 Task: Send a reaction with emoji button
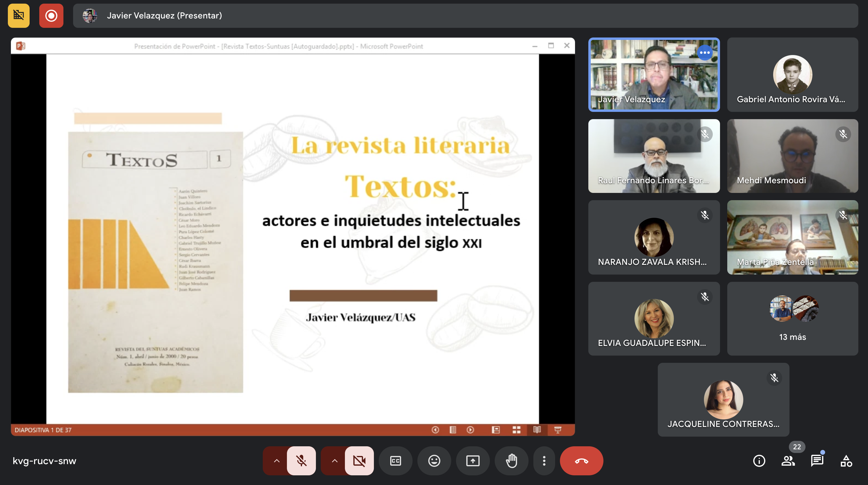tap(434, 461)
